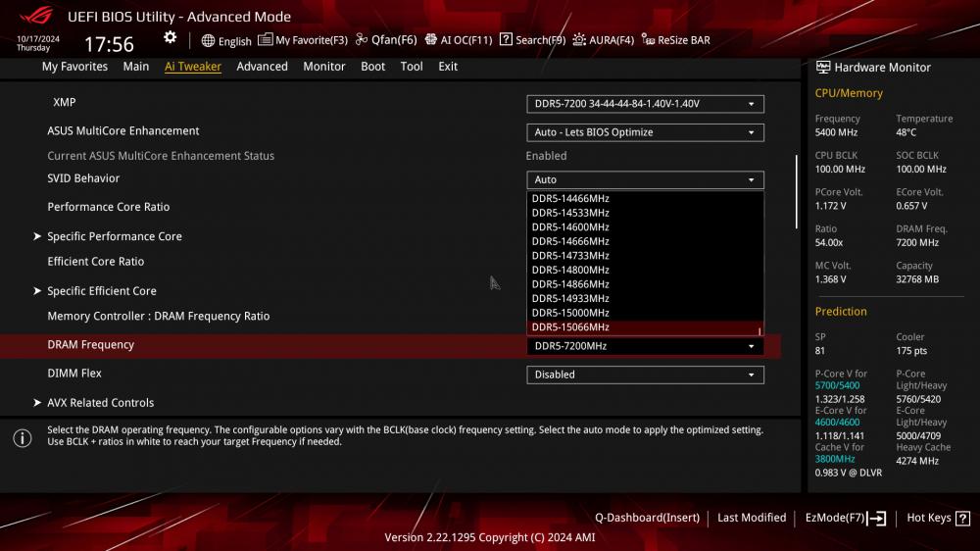Click the English language globe icon
Image resolution: width=980 pixels, height=551 pixels.
208,40
